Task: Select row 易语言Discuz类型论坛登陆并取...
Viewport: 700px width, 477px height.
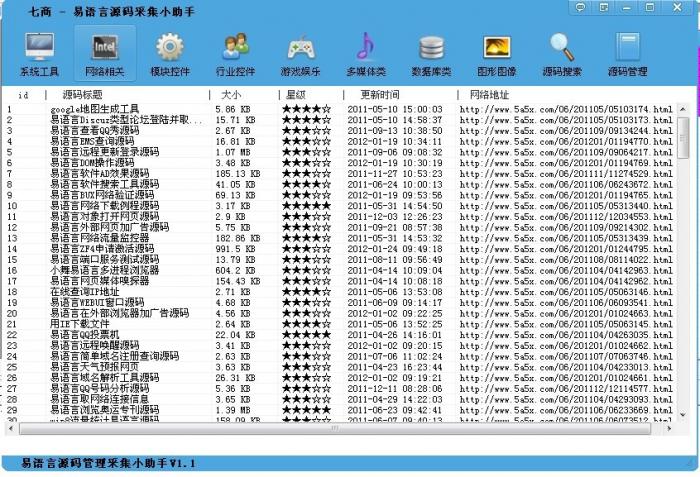Action: point(339,120)
